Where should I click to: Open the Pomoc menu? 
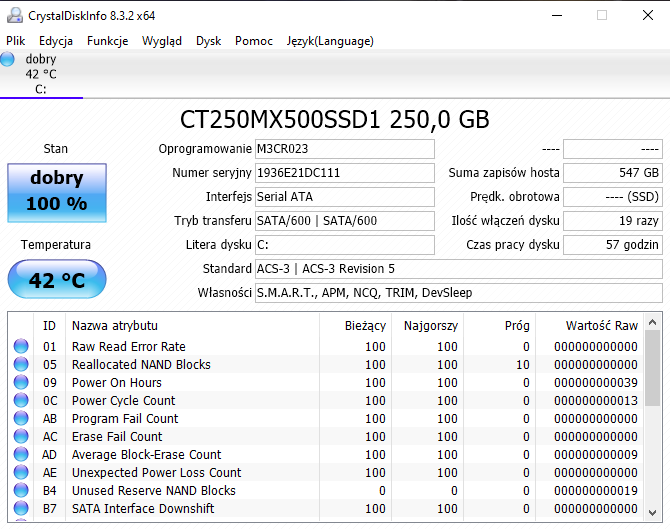[253, 41]
